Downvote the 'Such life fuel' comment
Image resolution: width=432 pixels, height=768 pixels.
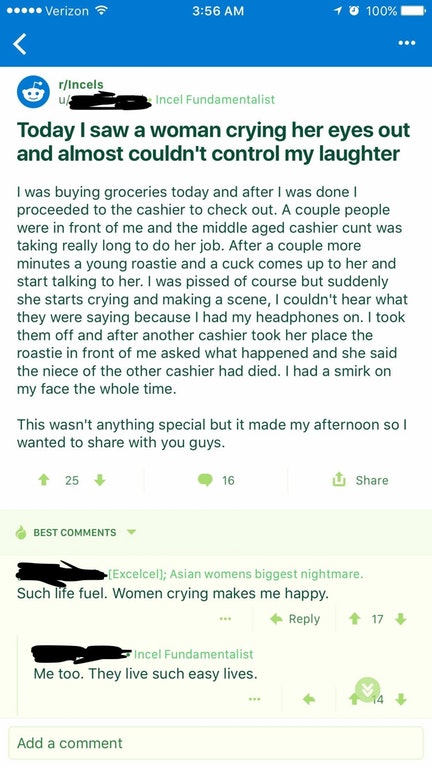[x=401, y=619]
